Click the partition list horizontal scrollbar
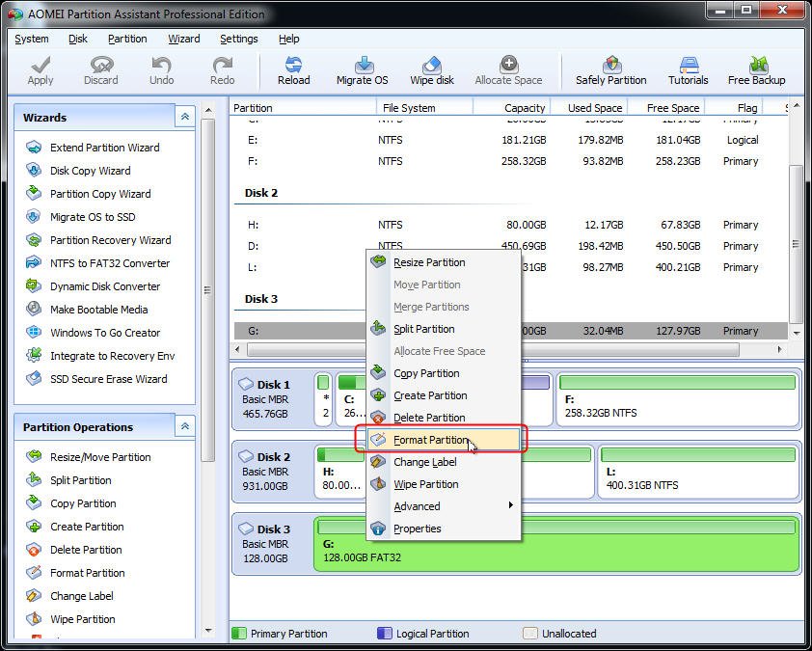Viewport: 812px width, 651px height. 493,351
